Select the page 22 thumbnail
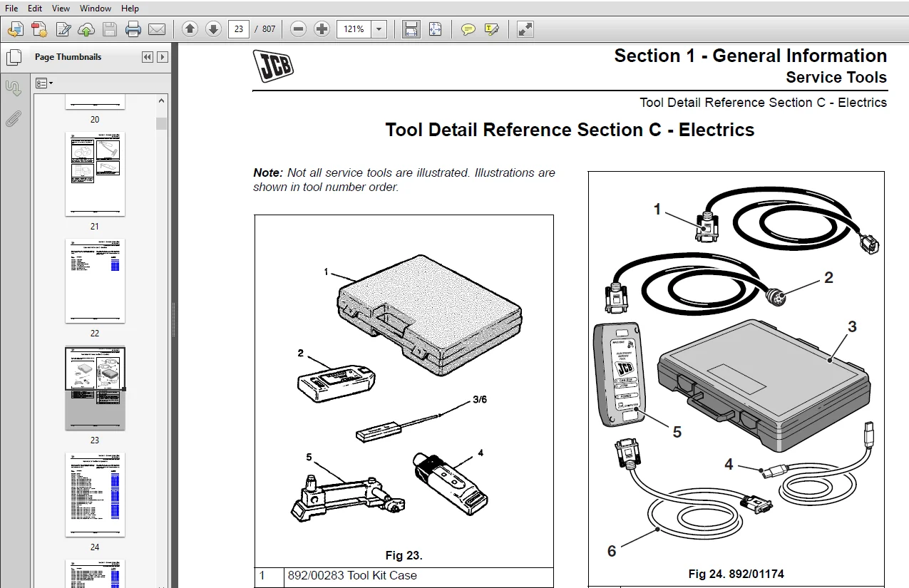This screenshot has height=588, width=909. pyautogui.click(x=95, y=281)
